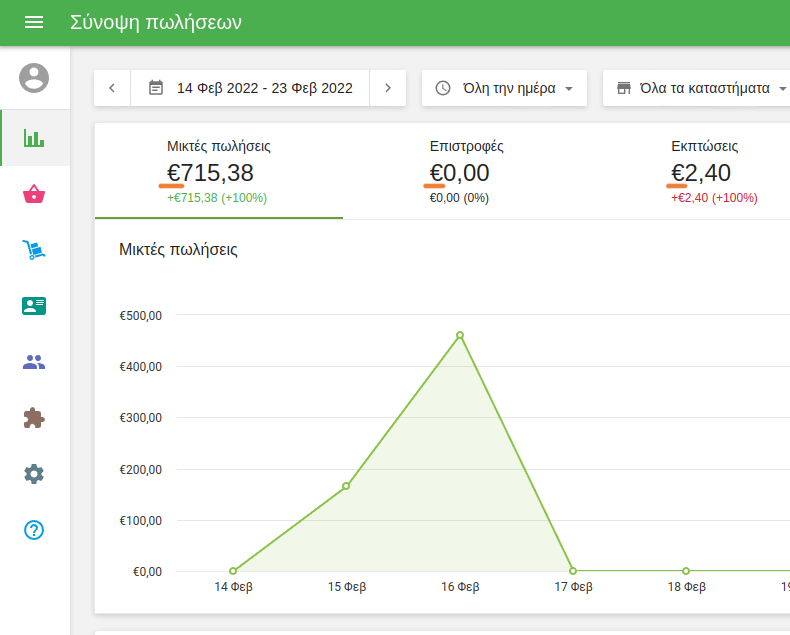Open the hamburger navigation menu
This screenshot has width=790, height=635.
pyautogui.click(x=34, y=23)
